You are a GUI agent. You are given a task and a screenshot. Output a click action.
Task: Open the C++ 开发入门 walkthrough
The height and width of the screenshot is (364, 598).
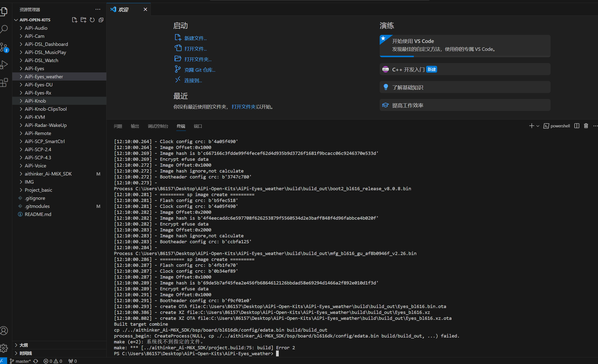click(x=465, y=69)
